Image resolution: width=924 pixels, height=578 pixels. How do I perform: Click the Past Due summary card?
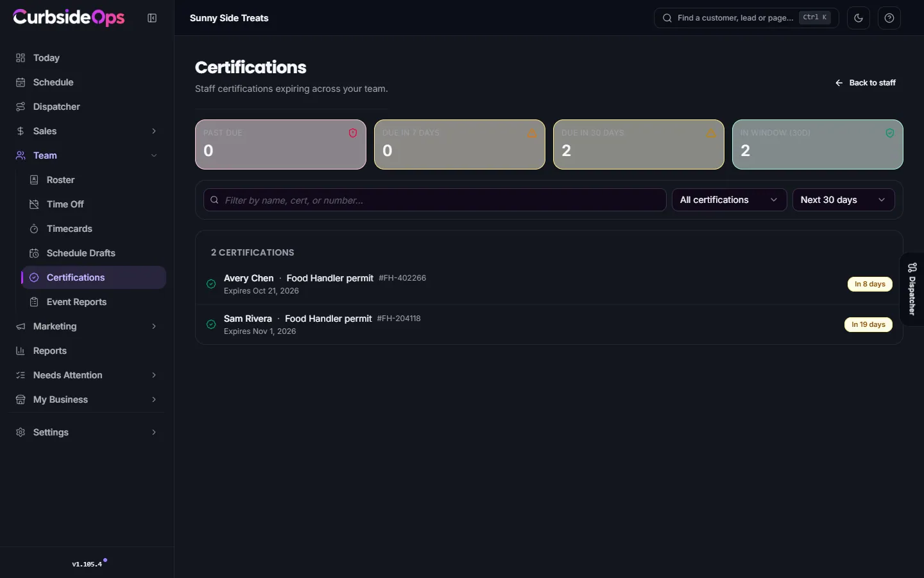click(x=280, y=144)
